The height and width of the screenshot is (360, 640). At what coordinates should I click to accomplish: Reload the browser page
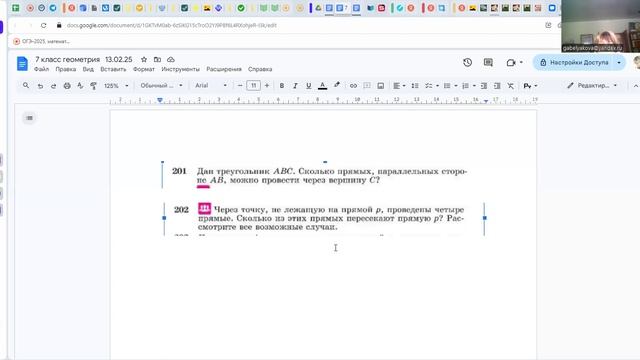coord(44,25)
